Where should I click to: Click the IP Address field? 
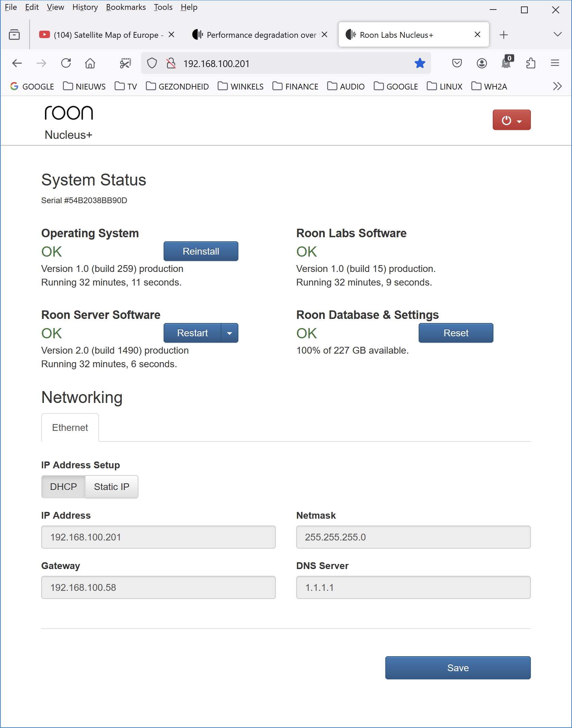158,537
